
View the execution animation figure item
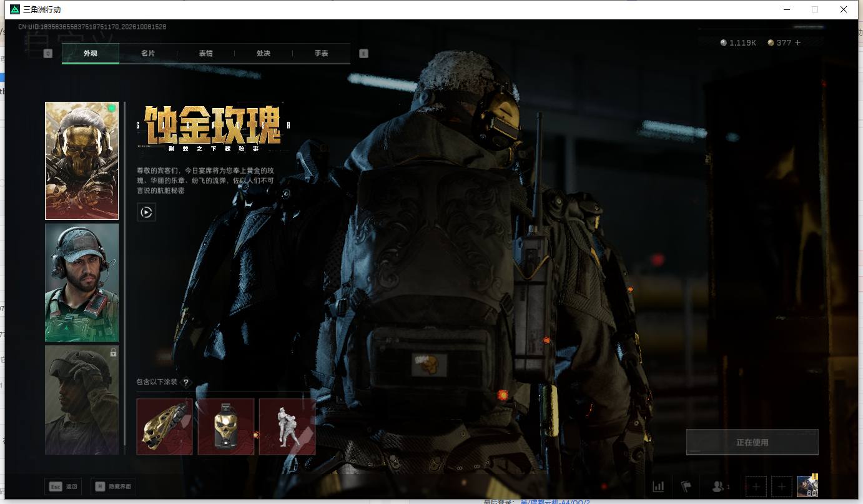point(287,427)
